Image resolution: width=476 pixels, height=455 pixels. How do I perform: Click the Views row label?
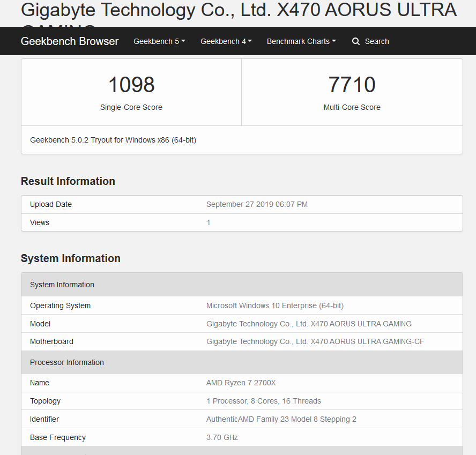pyautogui.click(x=40, y=222)
